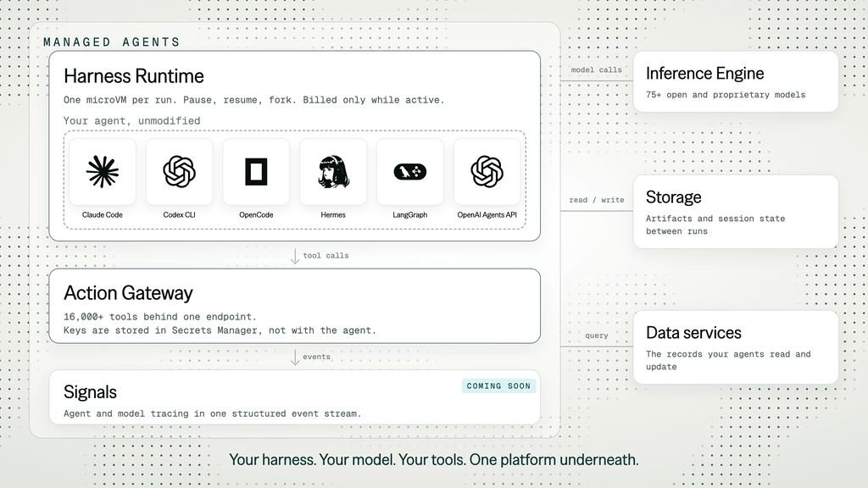The image size is (868, 488).
Task: Click the 'LangGraph' label text
Action: tap(410, 214)
